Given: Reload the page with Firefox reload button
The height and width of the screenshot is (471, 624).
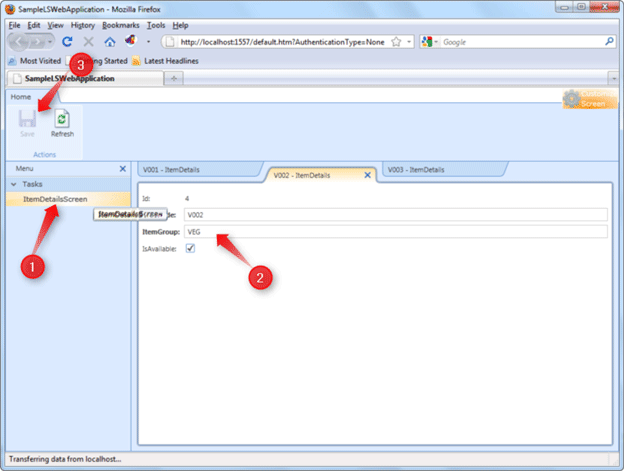Looking at the screenshot, I should pos(67,41).
